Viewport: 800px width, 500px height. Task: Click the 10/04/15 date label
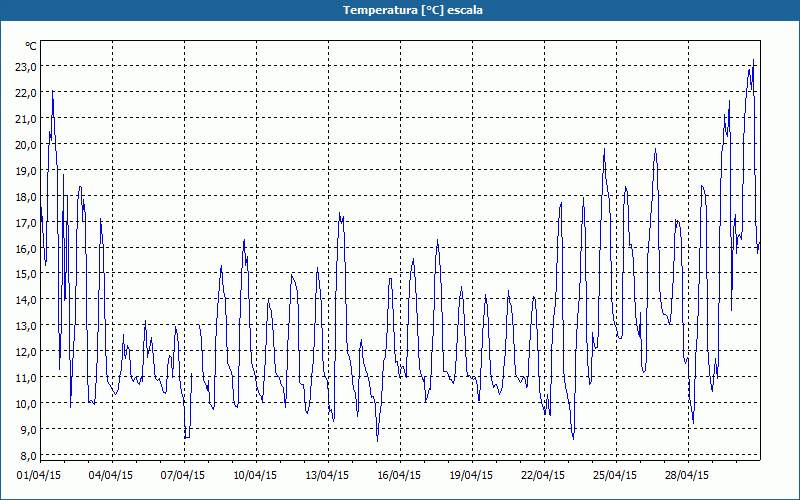tap(255, 476)
